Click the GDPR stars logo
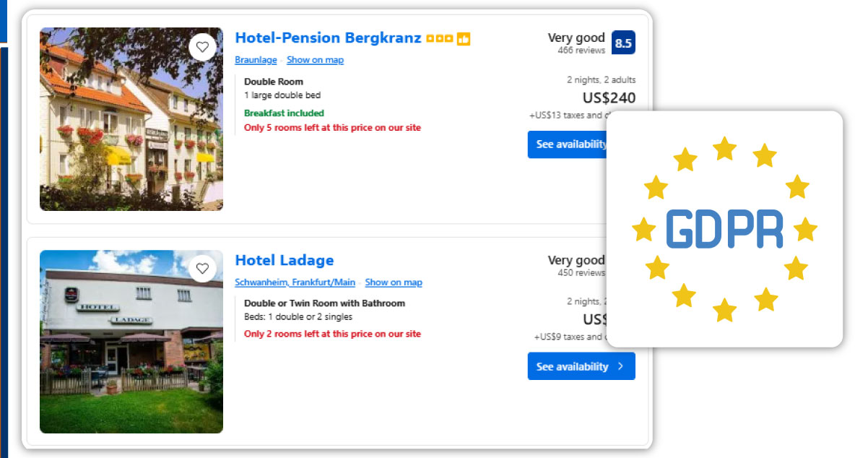This screenshot has width=868, height=458. [x=724, y=229]
